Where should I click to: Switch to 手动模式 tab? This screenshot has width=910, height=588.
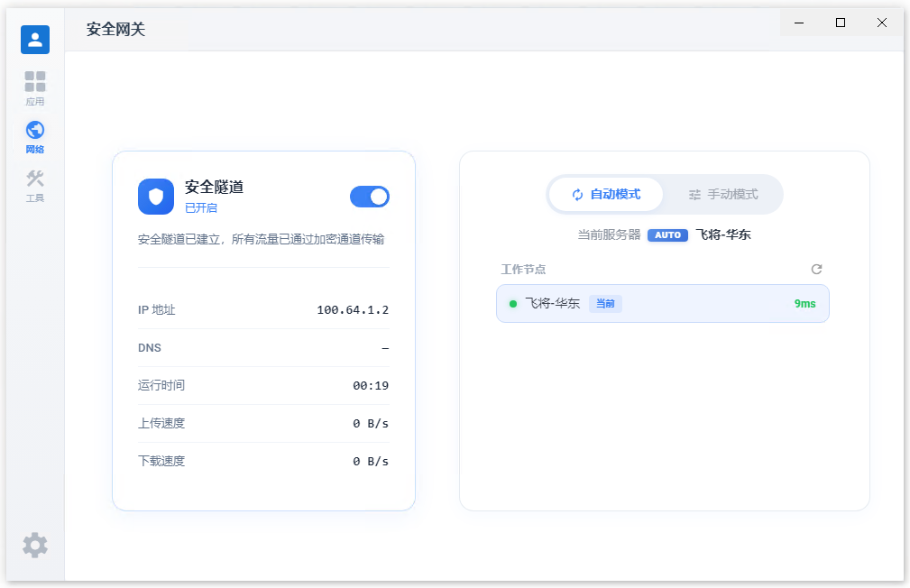click(x=722, y=195)
